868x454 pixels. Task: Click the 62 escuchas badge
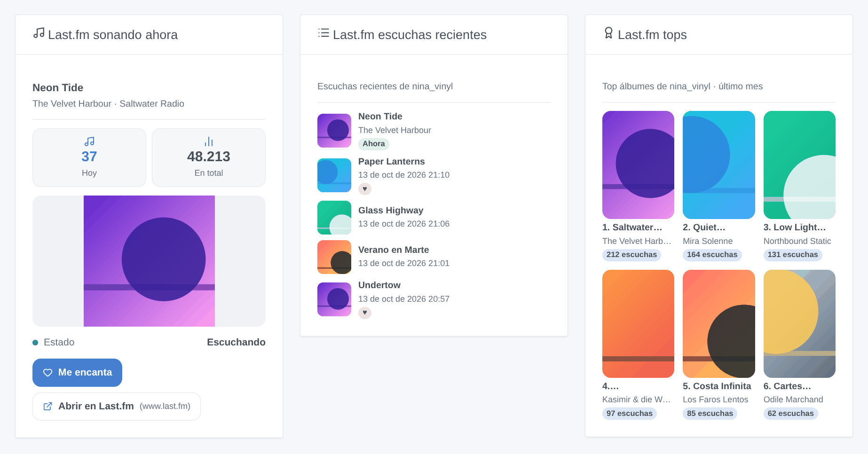pos(791,414)
